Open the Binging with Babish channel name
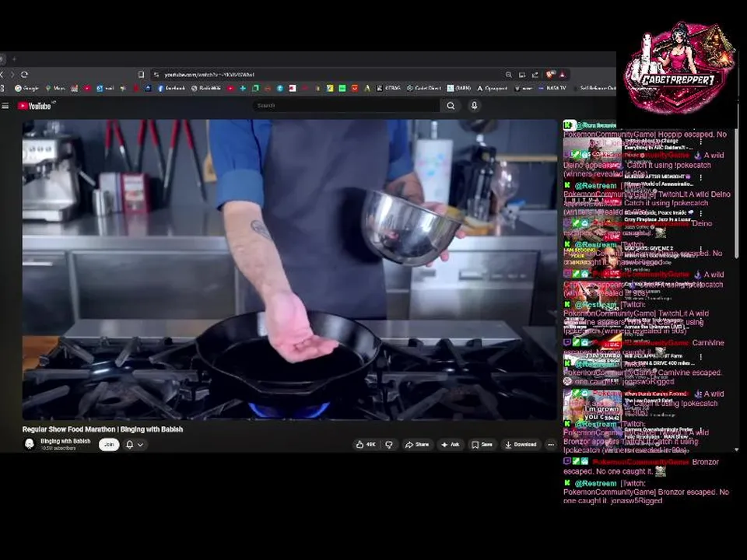The width and height of the screenshot is (747, 560). click(x=65, y=441)
